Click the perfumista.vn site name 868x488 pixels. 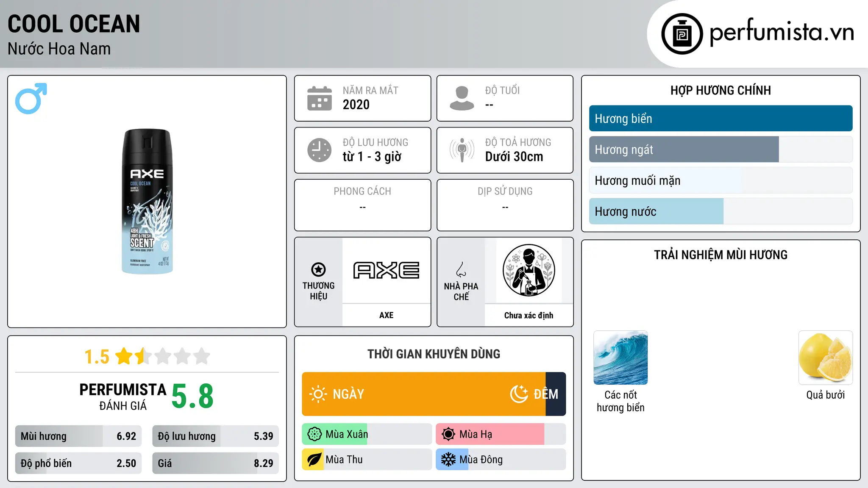(x=782, y=32)
